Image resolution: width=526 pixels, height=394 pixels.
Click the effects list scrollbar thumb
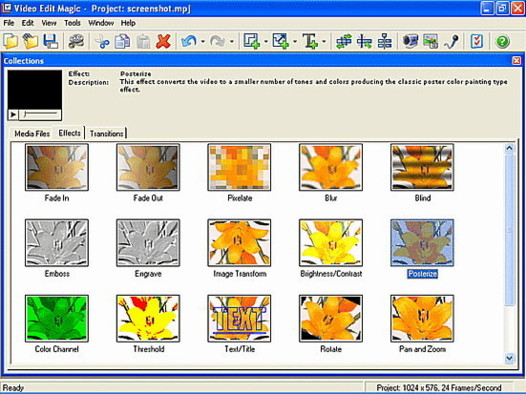[509, 229]
